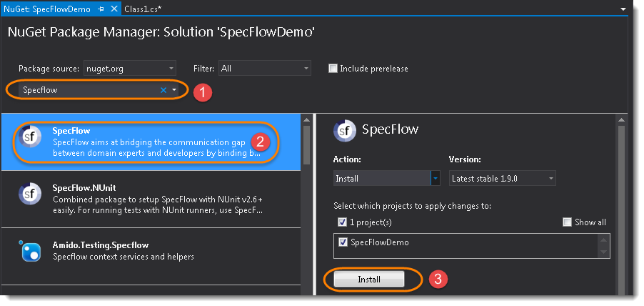Viewport: 644px width, 306px height.
Task: Click the SpecFlow package description text
Action: click(156, 148)
